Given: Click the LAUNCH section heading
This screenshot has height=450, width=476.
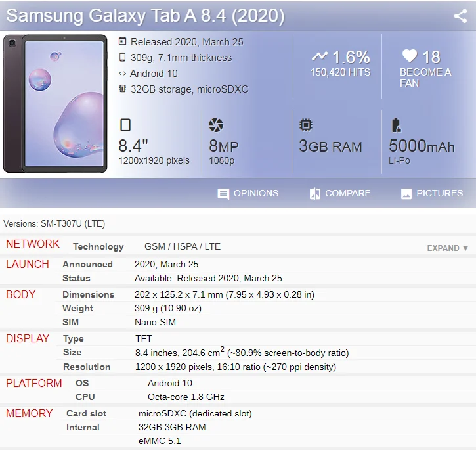Looking at the screenshot, I should tap(28, 264).
